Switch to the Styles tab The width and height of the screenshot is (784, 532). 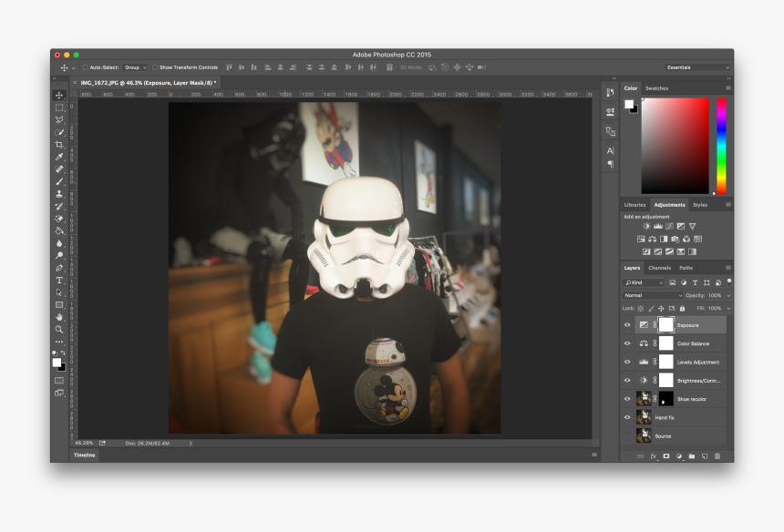coord(700,205)
